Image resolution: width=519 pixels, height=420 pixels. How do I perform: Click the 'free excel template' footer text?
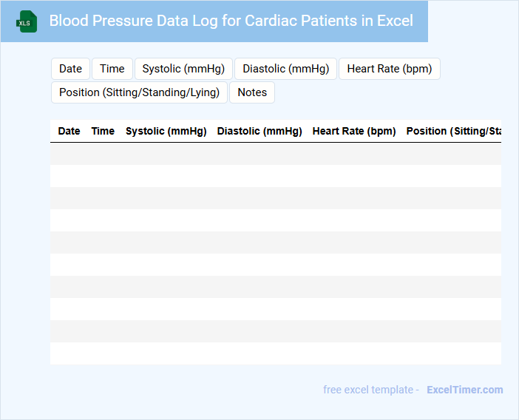[370, 390]
